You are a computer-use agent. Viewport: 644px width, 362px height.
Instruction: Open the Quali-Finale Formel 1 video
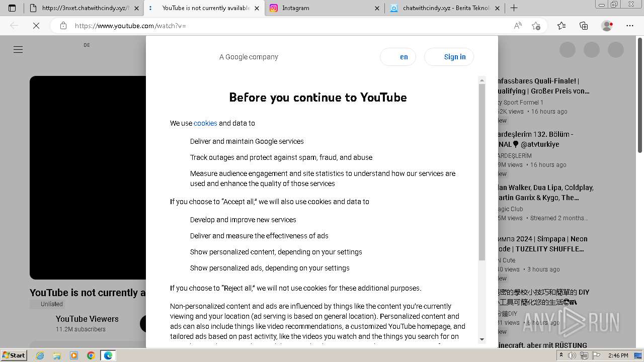click(543, 86)
